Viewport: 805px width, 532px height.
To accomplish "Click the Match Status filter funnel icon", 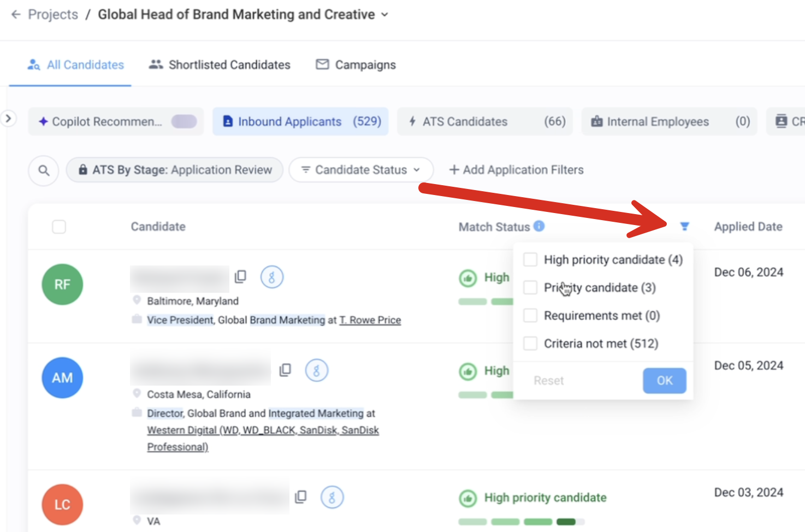I will click(684, 227).
